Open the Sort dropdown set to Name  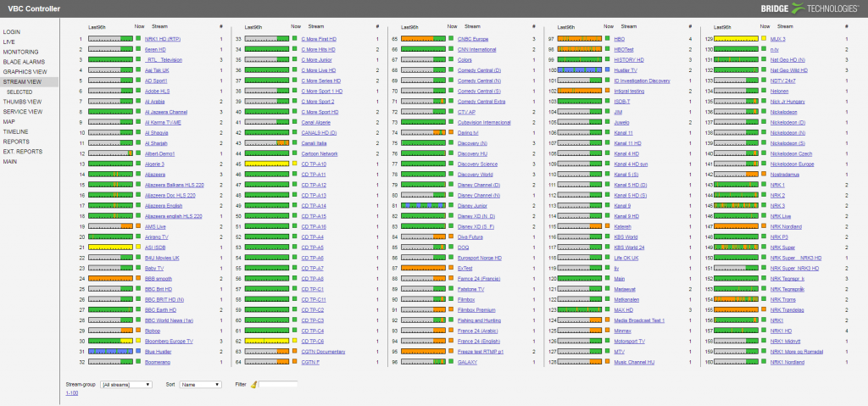coord(200,385)
